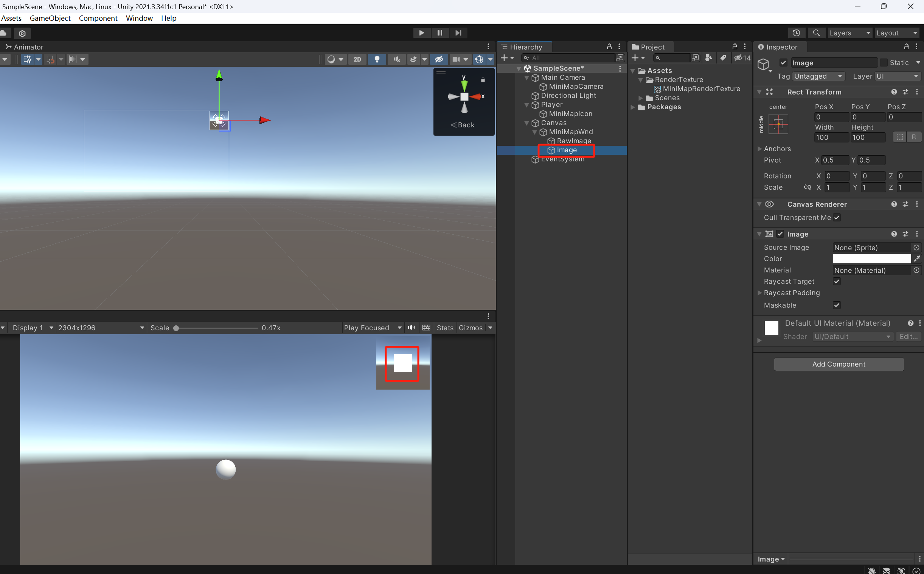The image size is (924, 574).
Task: Click the white Color swatch
Action: (871, 258)
